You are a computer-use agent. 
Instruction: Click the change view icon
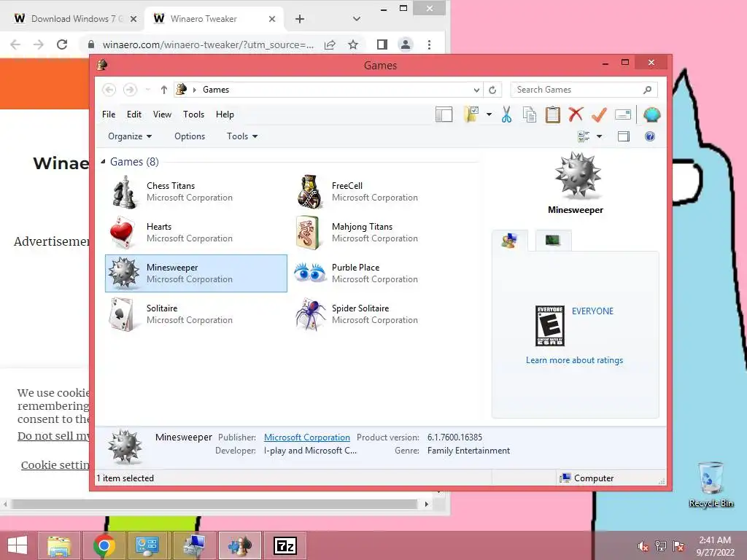click(x=584, y=136)
